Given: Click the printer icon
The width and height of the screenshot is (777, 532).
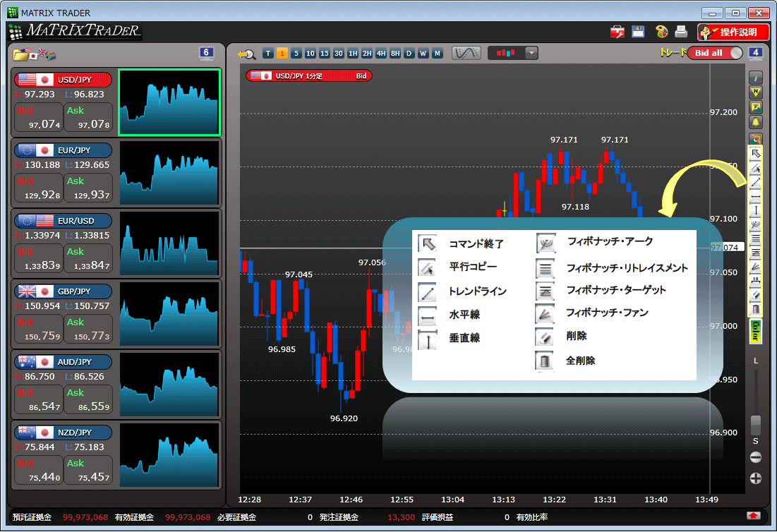Looking at the screenshot, I should 681,32.
